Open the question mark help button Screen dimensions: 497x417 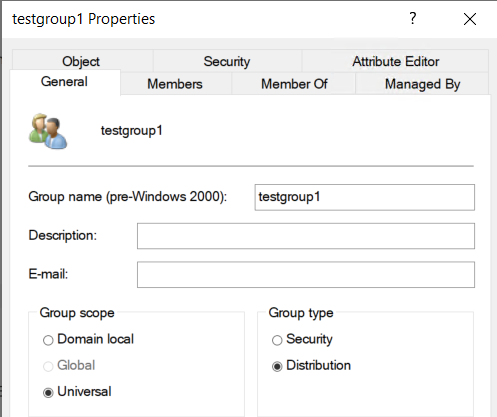tap(413, 19)
